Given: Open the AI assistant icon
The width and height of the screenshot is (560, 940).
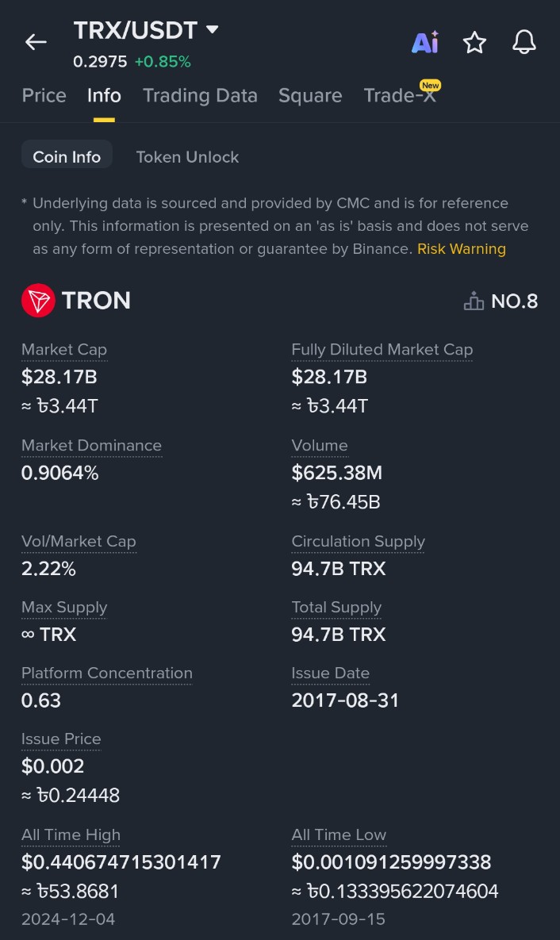Looking at the screenshot, I should [424, 43].
